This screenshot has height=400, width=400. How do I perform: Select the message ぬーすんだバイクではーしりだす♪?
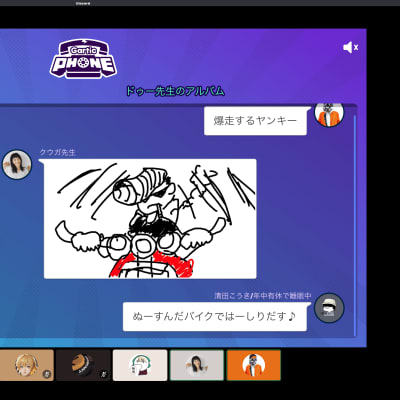[x=215, y=316]
